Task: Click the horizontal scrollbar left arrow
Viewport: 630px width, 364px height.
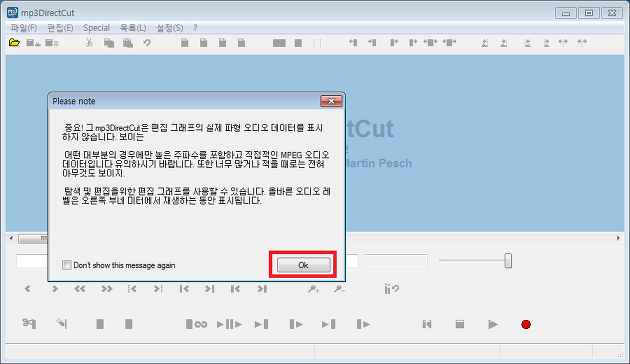Action: pyautogui.click(x=11, y=238)
